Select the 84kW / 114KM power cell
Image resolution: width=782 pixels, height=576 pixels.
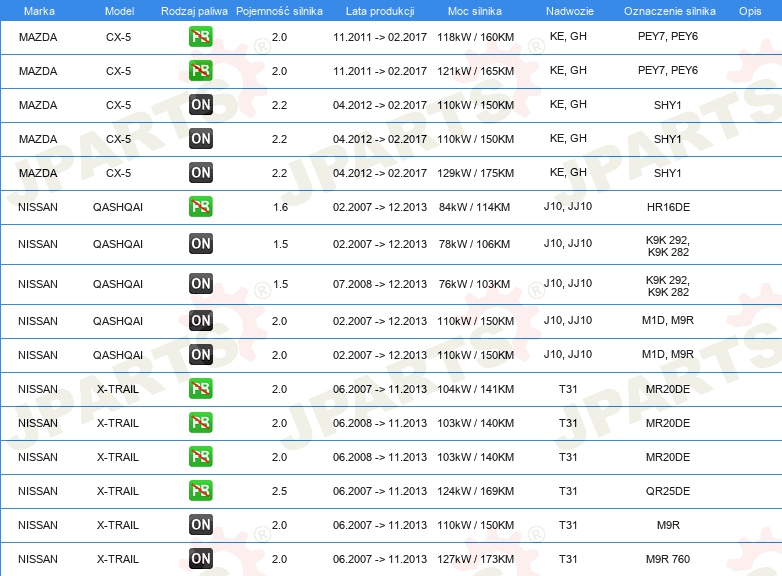(474, 207)
